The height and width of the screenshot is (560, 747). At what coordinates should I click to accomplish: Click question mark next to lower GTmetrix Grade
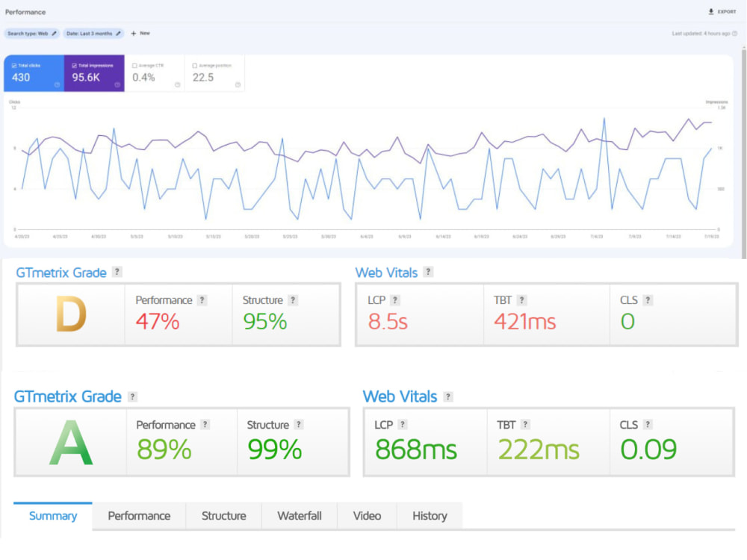click(x=132, y=396)
